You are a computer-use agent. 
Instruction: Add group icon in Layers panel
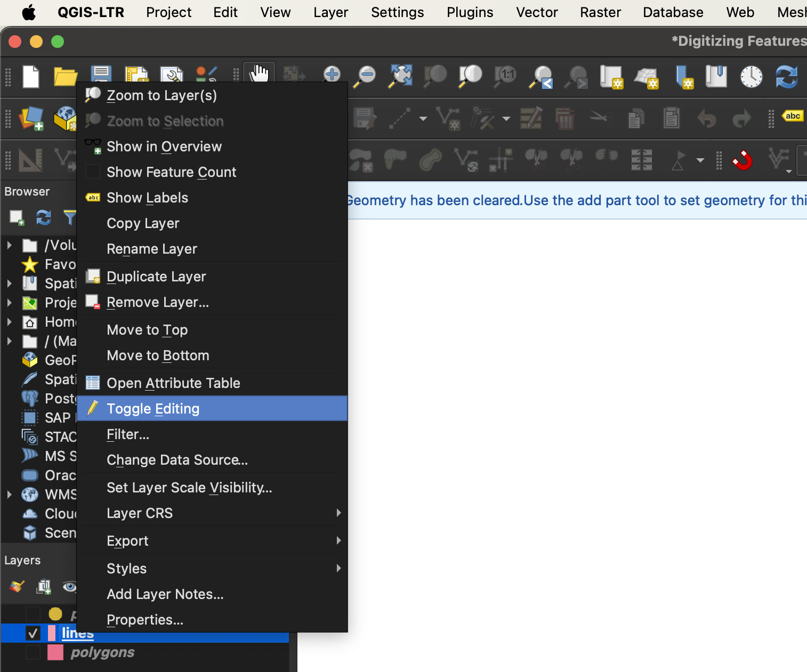(43, 587)
